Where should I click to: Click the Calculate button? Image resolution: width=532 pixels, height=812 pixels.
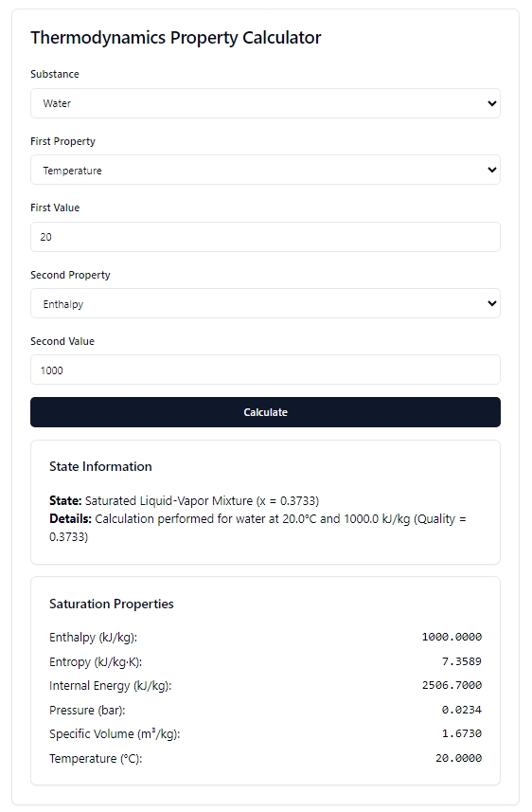click(x=265, y=412)
